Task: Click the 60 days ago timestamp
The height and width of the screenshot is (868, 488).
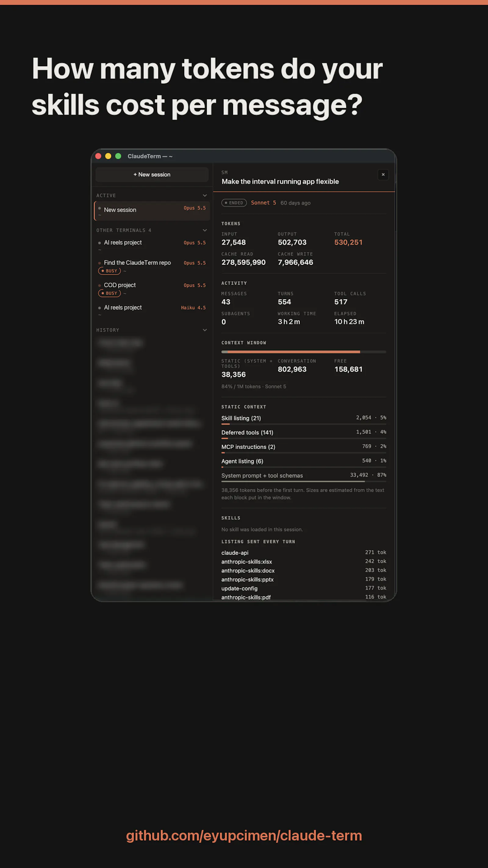Action: coord(295,203)
